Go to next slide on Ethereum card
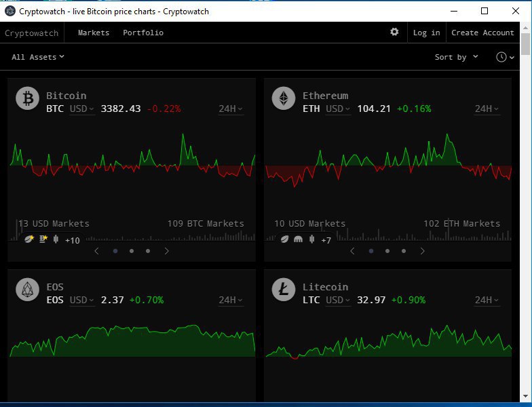This screenshot has height=407, width=532. 422,251
